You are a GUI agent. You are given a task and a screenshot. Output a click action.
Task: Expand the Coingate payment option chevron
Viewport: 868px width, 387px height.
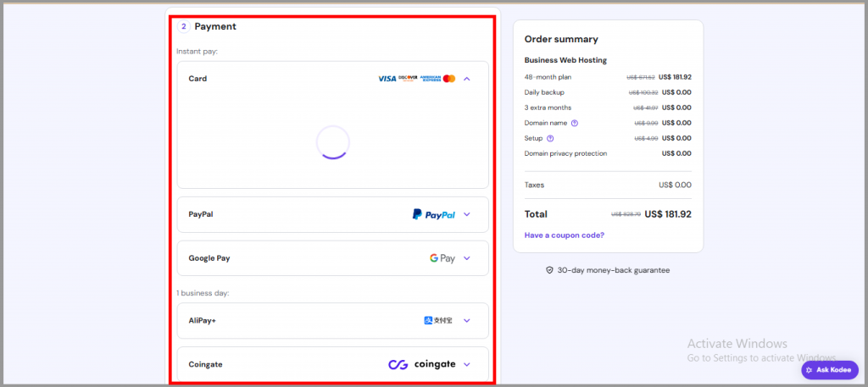[467, 364]
